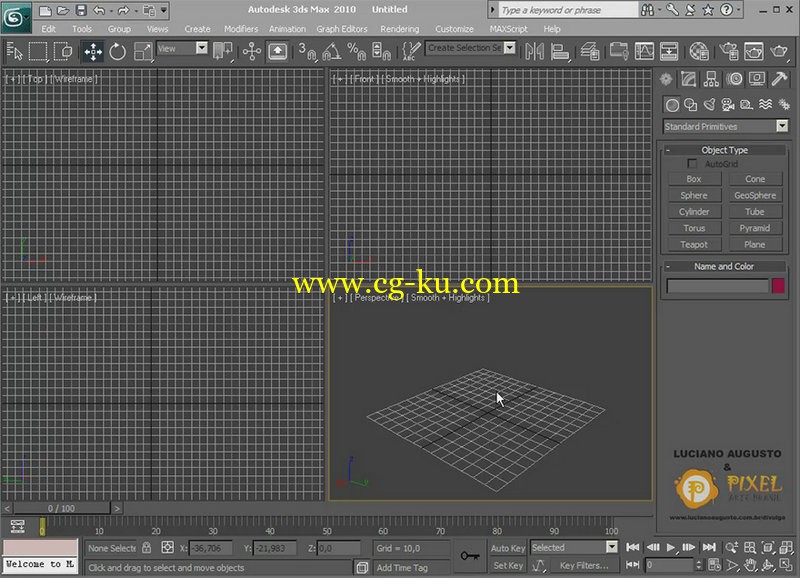Click the object name input field
The height and width of the screenshot is (578, 800).
[717, 286]
